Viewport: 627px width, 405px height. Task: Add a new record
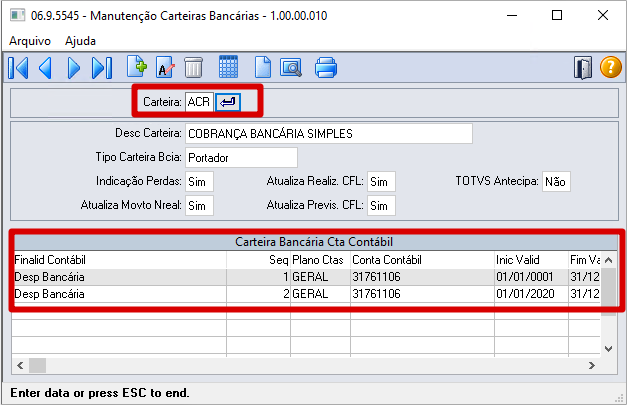tap(137, 66)
